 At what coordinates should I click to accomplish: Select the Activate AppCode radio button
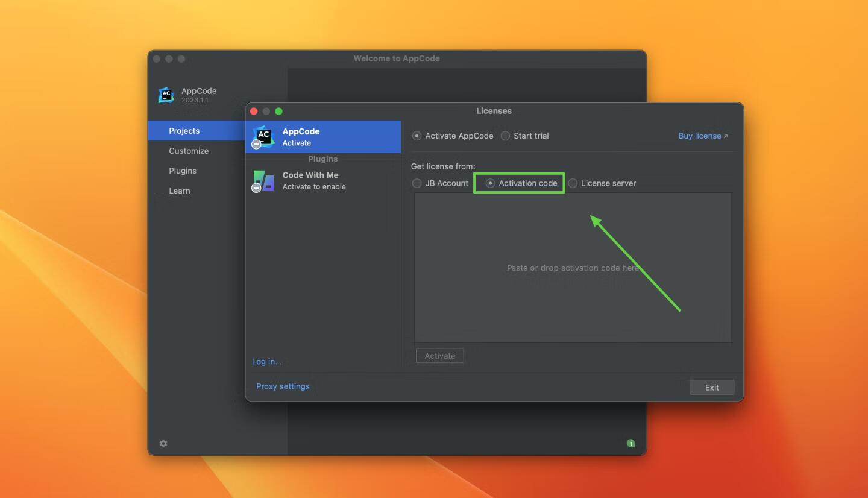click(417, 136)
